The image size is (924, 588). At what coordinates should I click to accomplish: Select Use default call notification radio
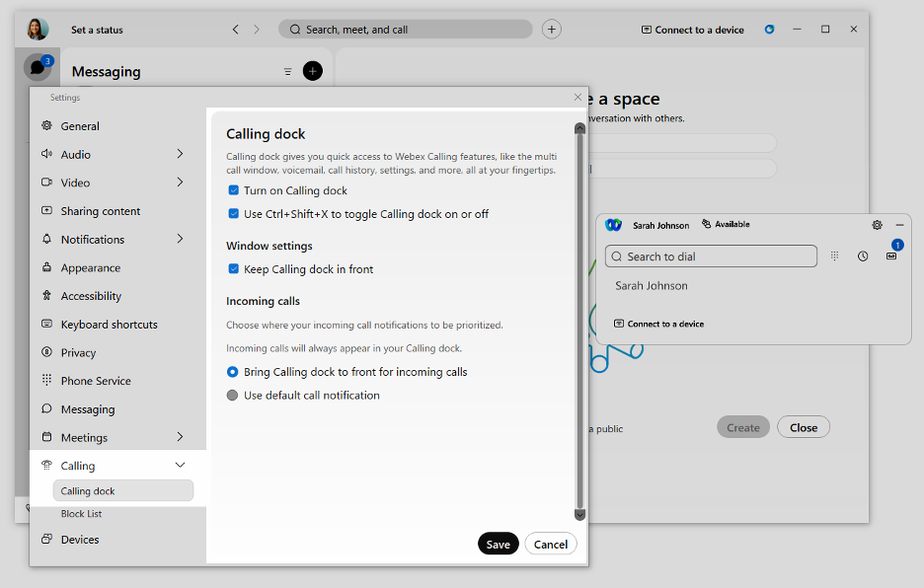point(232,396)
